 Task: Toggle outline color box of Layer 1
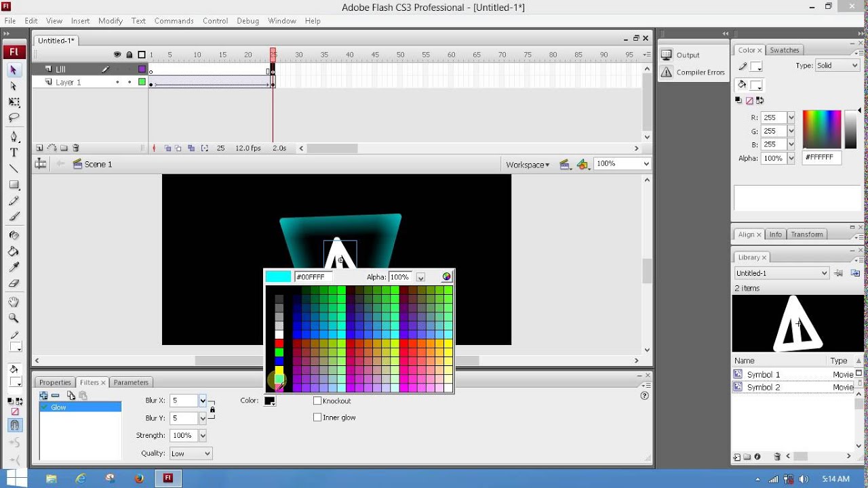pos(142,82)
